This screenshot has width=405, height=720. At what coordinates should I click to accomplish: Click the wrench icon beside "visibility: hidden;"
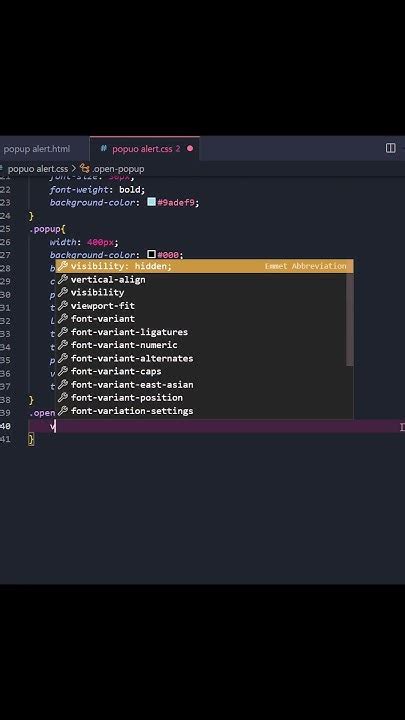coord(63,266)
